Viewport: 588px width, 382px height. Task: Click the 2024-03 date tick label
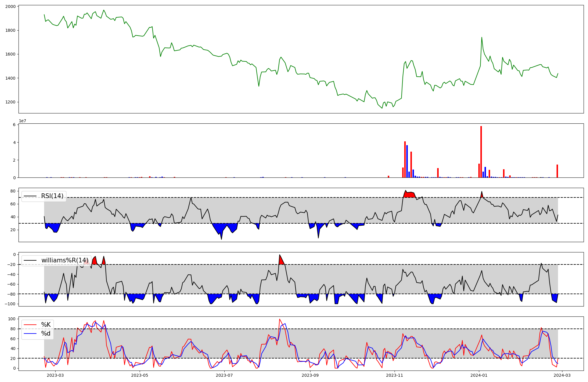click(562, 375)
